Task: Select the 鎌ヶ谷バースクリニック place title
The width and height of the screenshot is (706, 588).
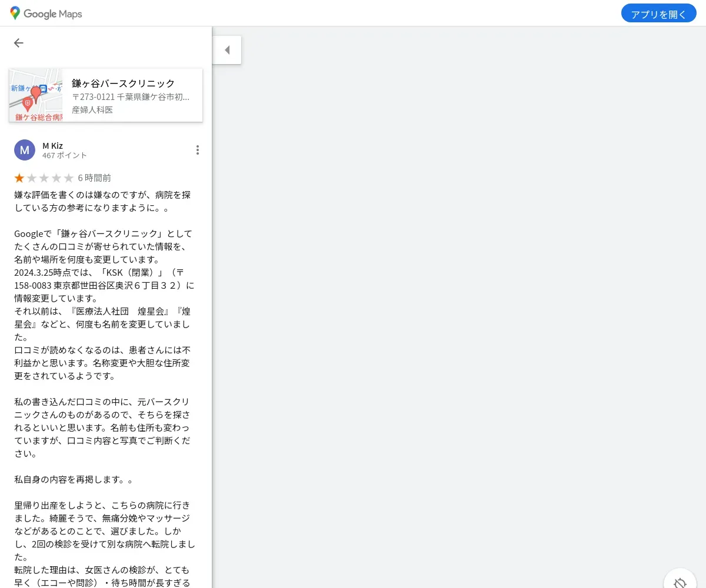Action: click(x=123, y=83)
